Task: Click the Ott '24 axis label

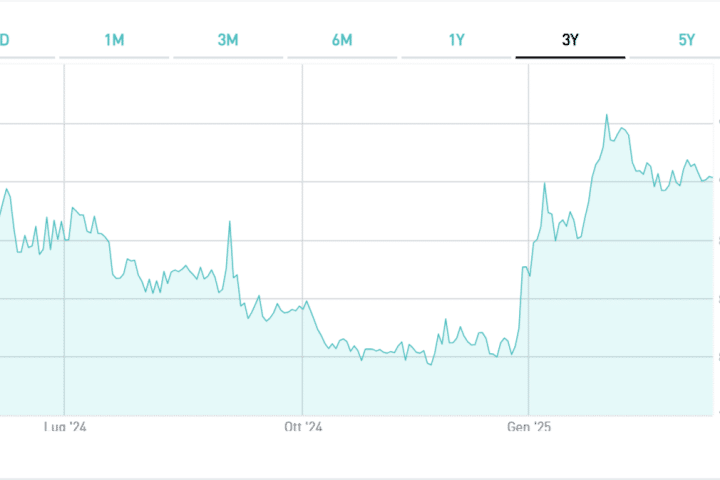Action: tap(303, 427)
